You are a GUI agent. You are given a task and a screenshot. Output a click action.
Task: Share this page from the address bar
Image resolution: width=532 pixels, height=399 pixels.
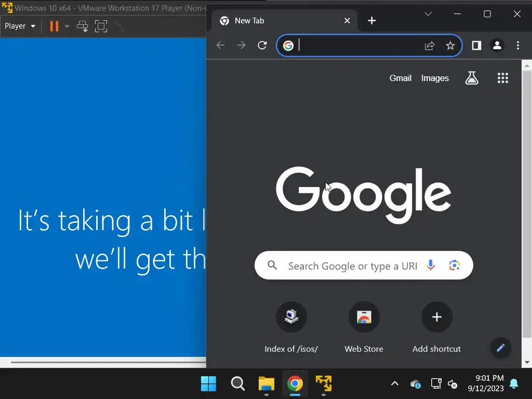(x=430, y=46)
